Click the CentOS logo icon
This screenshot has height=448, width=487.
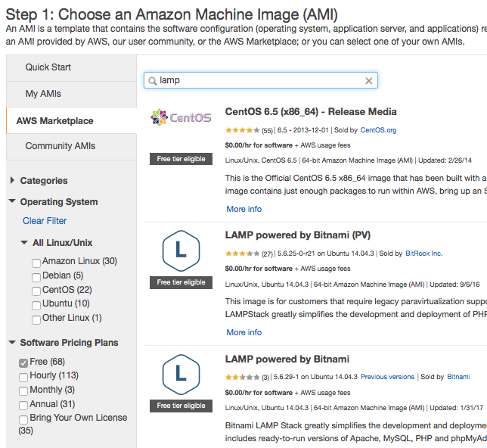pos(181,118)
